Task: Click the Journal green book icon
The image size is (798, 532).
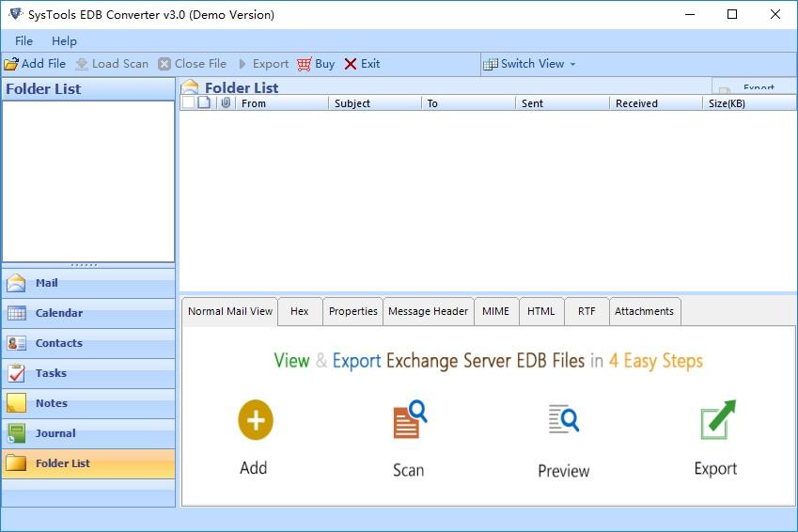Action: click(x=16, y=433)
